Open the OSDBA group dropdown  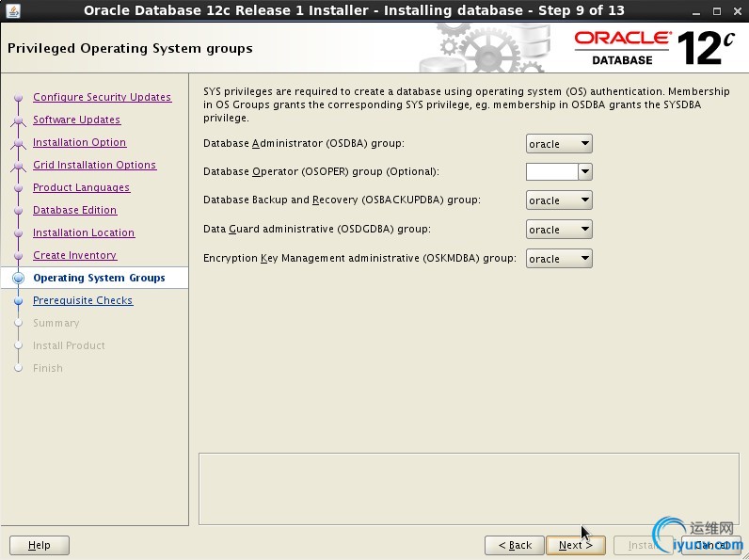click(559, 144)
